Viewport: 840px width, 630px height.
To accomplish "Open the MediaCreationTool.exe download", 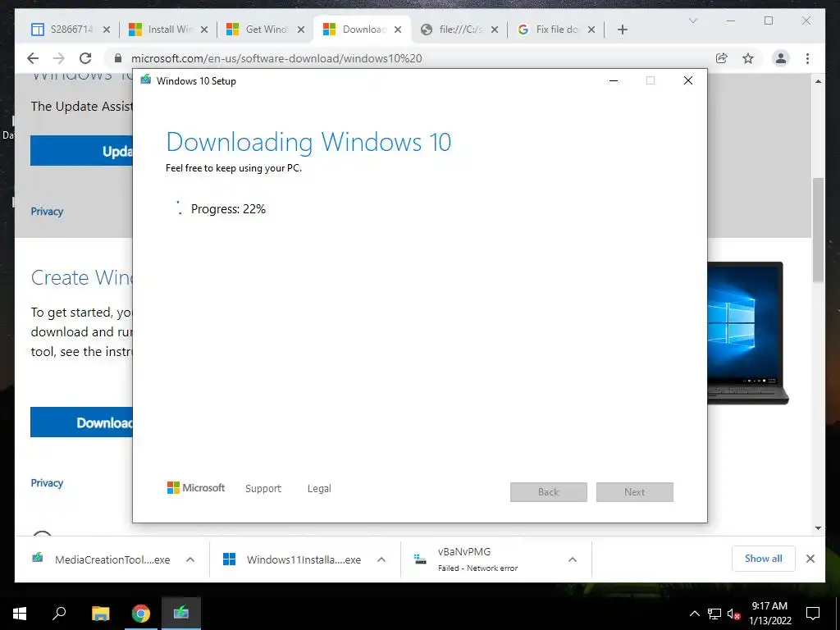I will (x=101, y=559).
